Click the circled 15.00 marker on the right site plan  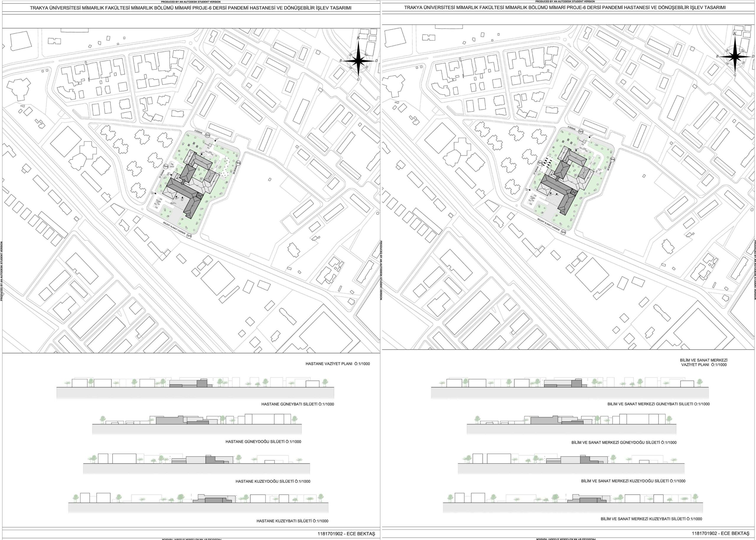[563, 232]
